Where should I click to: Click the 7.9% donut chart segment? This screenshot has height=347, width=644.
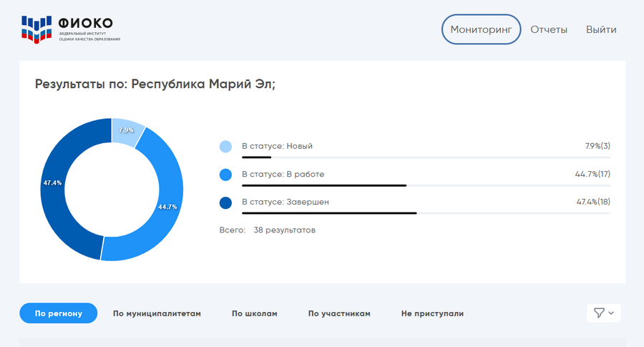tap(126, 129)
